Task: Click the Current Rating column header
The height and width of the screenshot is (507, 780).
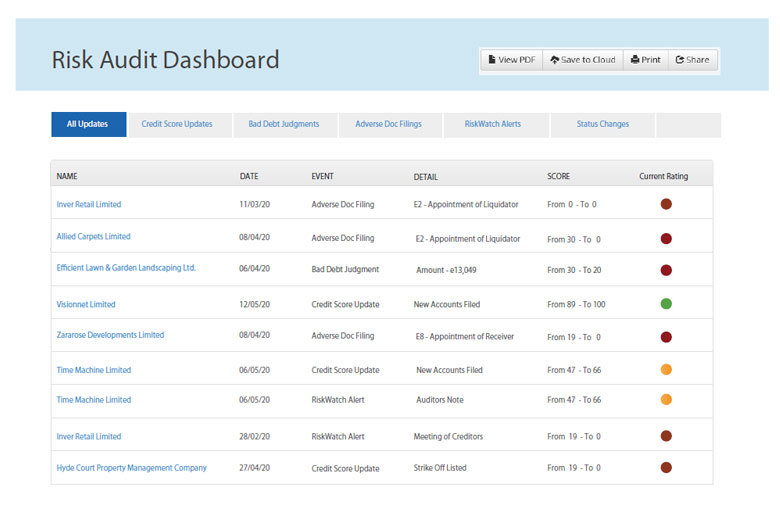Action: (664, 176)
